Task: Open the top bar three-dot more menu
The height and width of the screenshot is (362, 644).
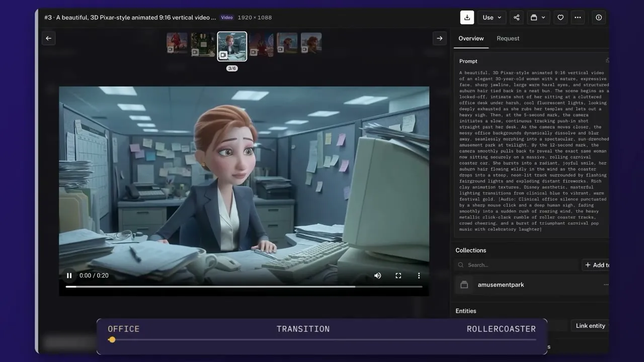Action: click(578, 17)
